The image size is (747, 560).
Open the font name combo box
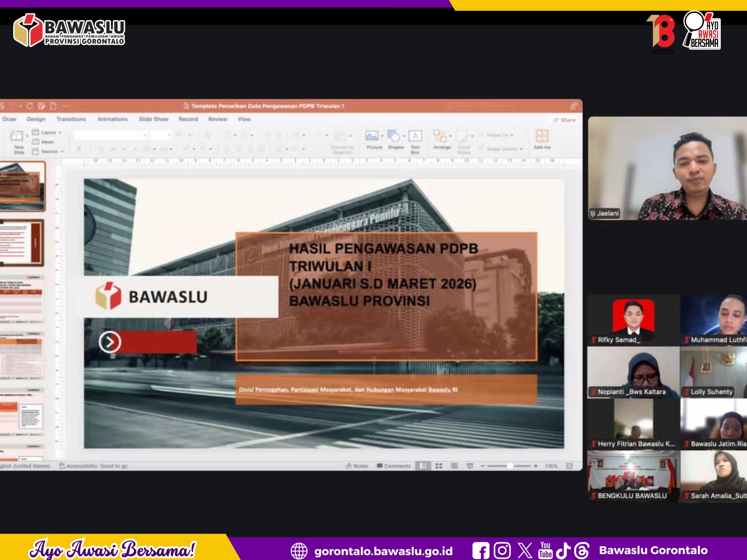pos(111,135)
